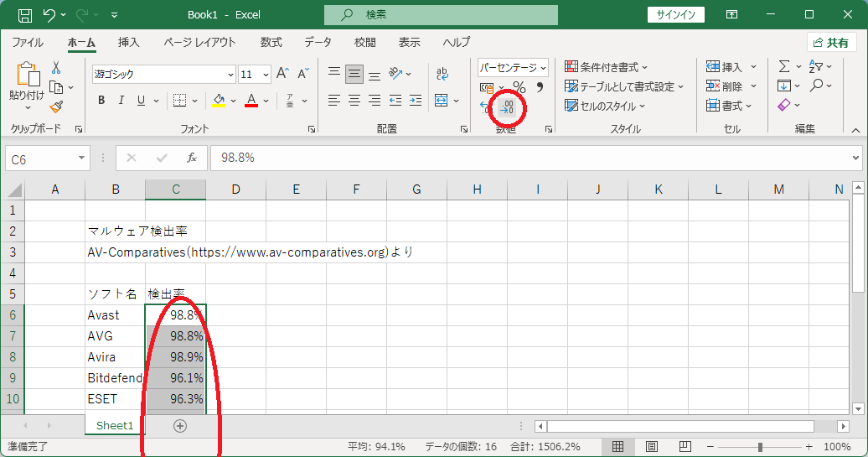Screen dimensions: 868x457
Task: Switch to the 挿入 tab
Action: pos(128,43)
